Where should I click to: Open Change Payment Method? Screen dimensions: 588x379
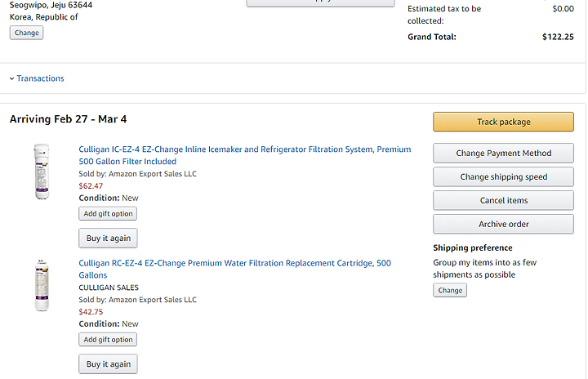503,153
